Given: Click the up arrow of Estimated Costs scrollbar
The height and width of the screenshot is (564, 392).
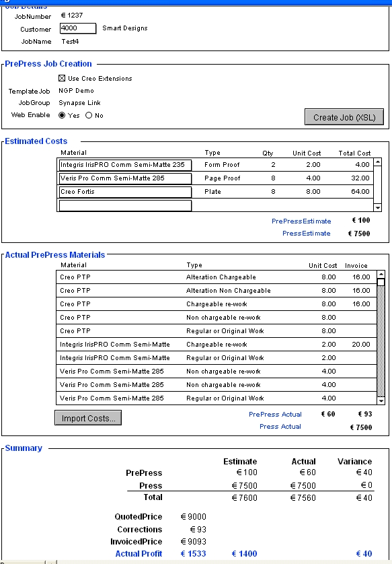Looking at the screenshot, I should pos(378,162).
